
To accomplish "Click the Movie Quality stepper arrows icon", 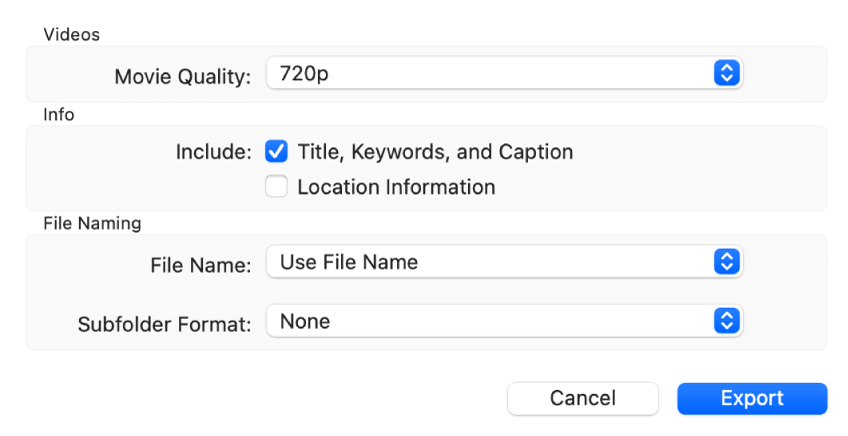I will point(727,73).
